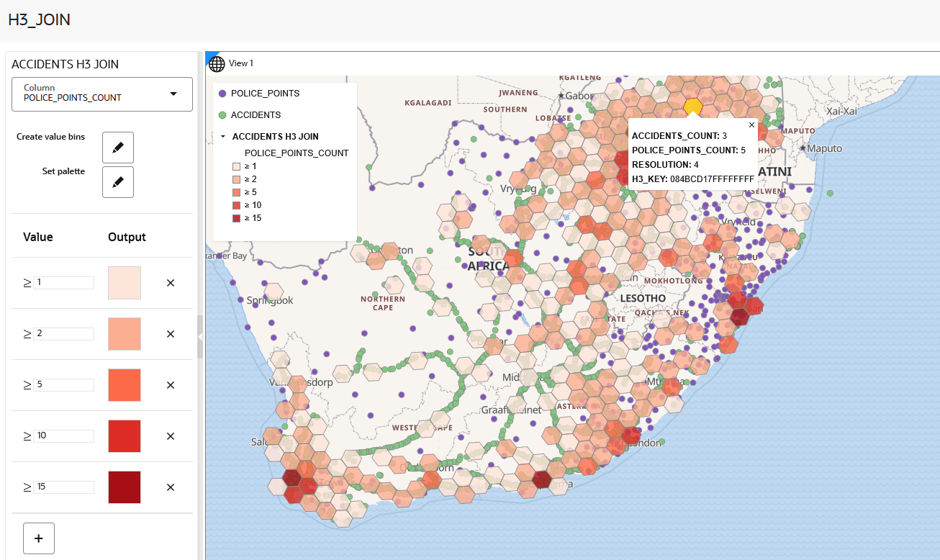This screenshot has height=560, width=940.
Task: Open the Column POLICE_POINTS_COUNT dropdown
Action: (x=102, y=94)
